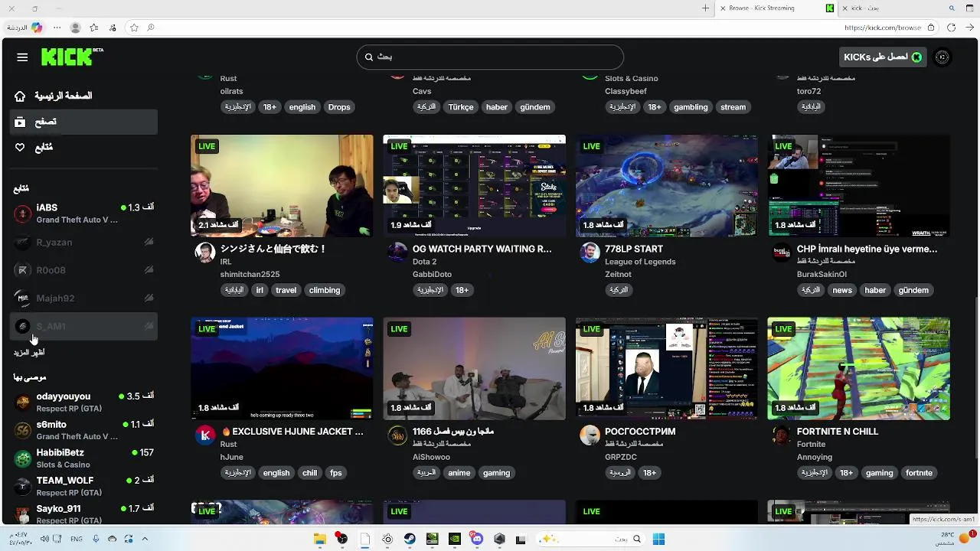This screenshot has height=551, width=980.
Task: Click hJune channel avatar
Action: (x=205, y=435)
